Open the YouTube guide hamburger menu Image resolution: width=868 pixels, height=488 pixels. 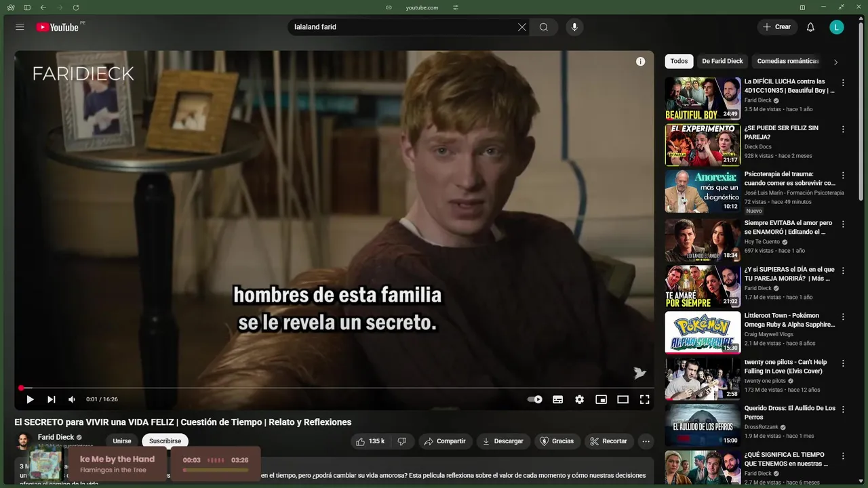pos(20,27)
